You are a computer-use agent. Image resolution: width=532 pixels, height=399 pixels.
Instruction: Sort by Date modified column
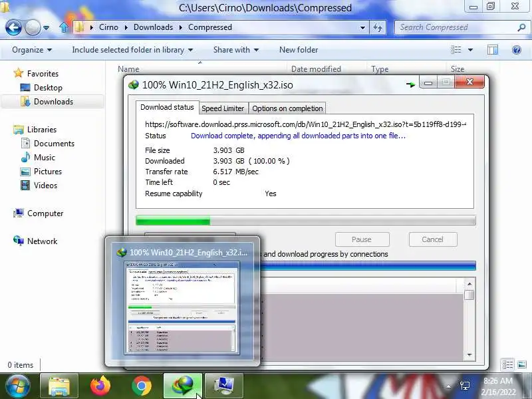[316, 69]
